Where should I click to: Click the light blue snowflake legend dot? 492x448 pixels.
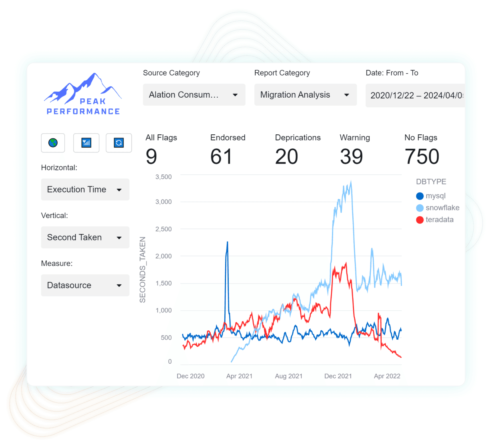click(420, 208)
